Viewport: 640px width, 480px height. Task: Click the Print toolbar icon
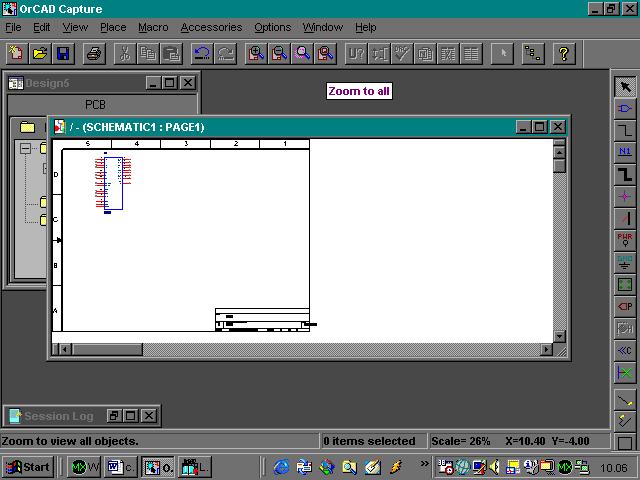click(x=93, y=53)
